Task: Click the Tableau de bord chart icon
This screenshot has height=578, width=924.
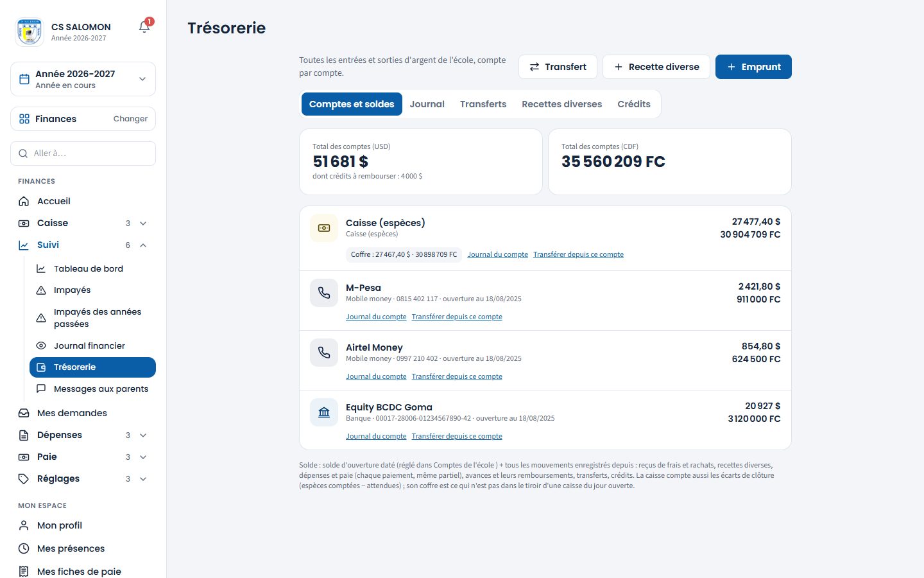Action: pos(41,268)
